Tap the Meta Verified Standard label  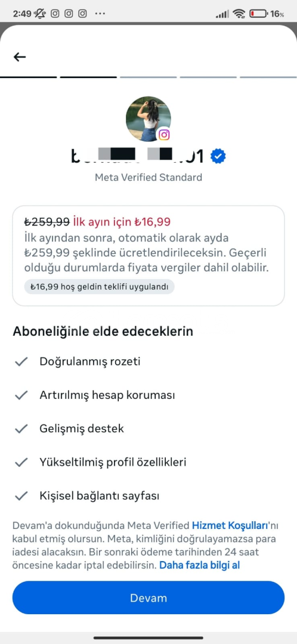click(x=148, y=178)
